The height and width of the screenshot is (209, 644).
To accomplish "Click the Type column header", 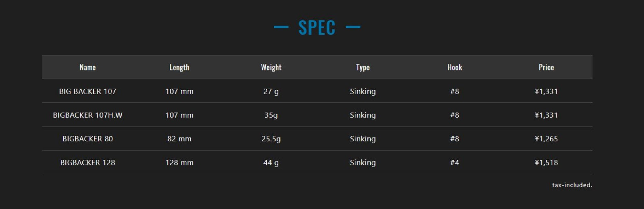I will [x=363, y=67].
